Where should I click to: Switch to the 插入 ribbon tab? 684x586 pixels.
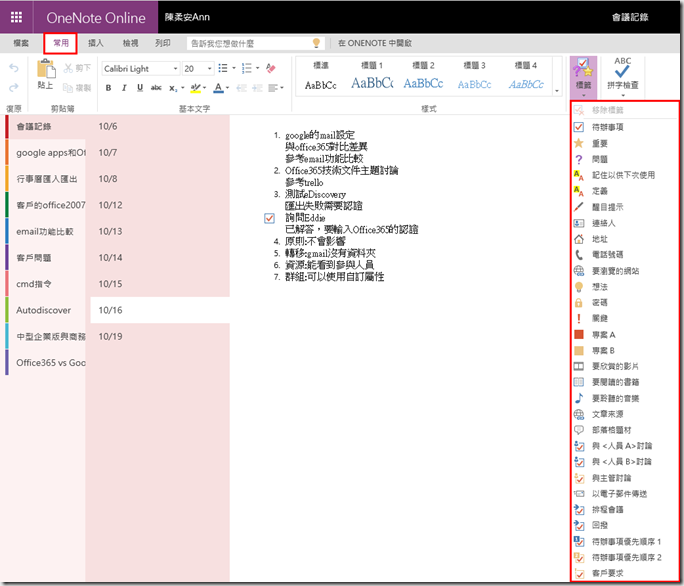coord(96,43)
